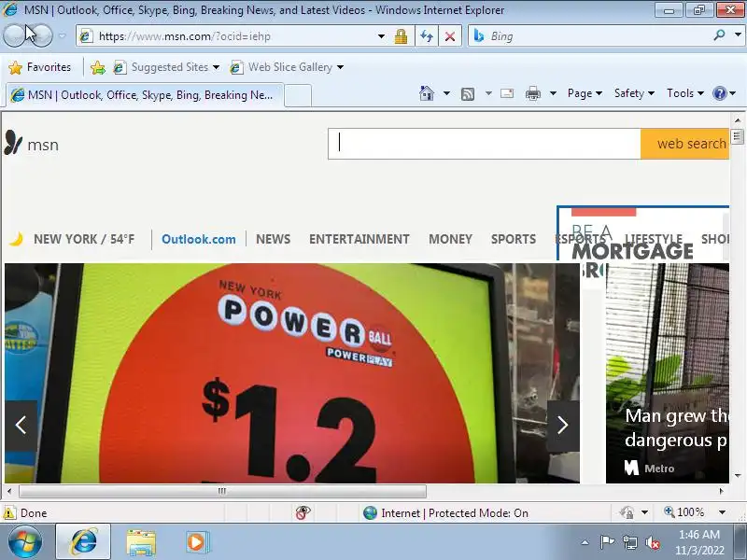This screenshot has width=747, height=560.
Task: Open the Favorites center button
Action: [40, 67]
